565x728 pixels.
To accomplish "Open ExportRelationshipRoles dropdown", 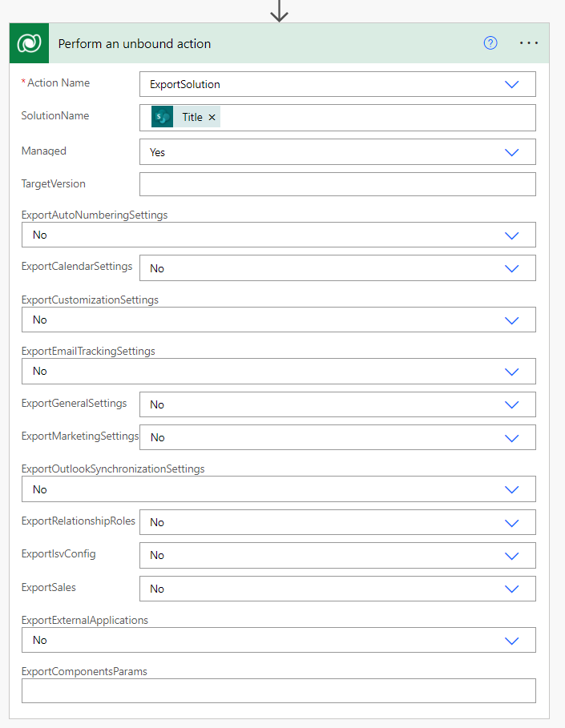I will [x=512, y=522].
